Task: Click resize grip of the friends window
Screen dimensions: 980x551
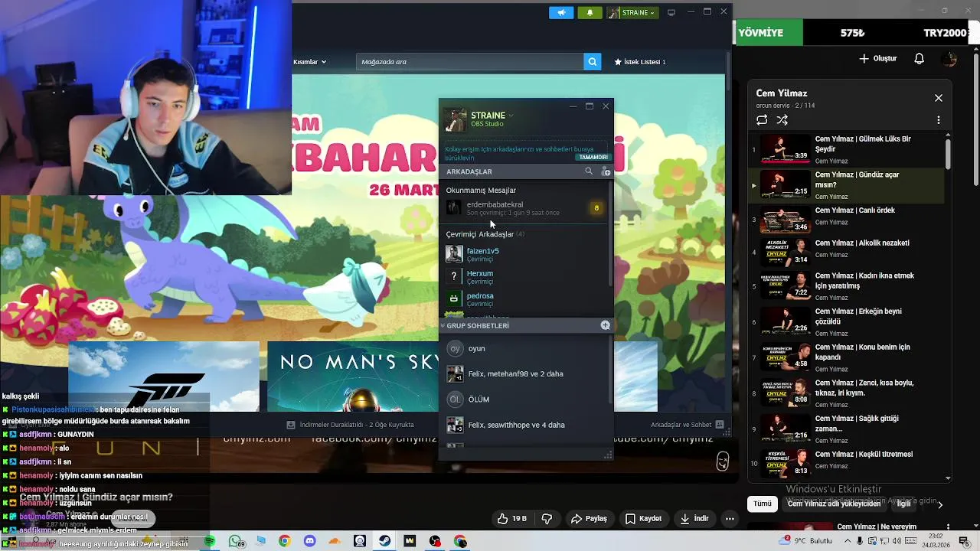Action: click(608, 455)
